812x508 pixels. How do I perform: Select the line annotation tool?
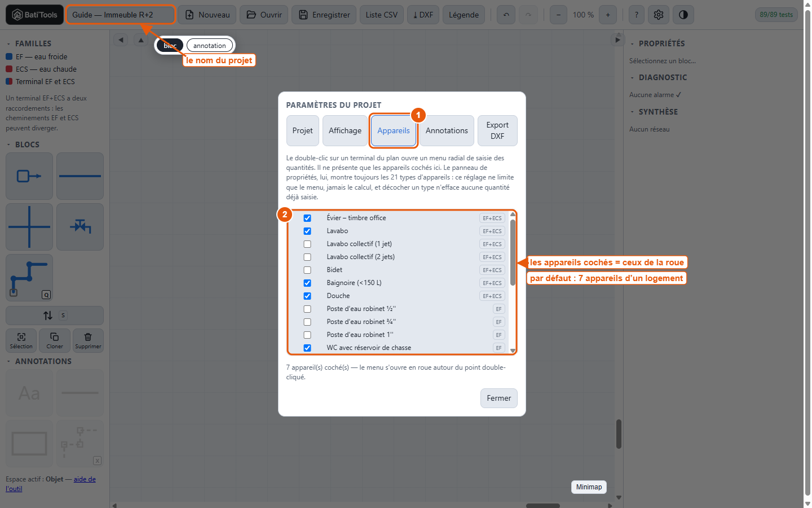coord(80,393)
